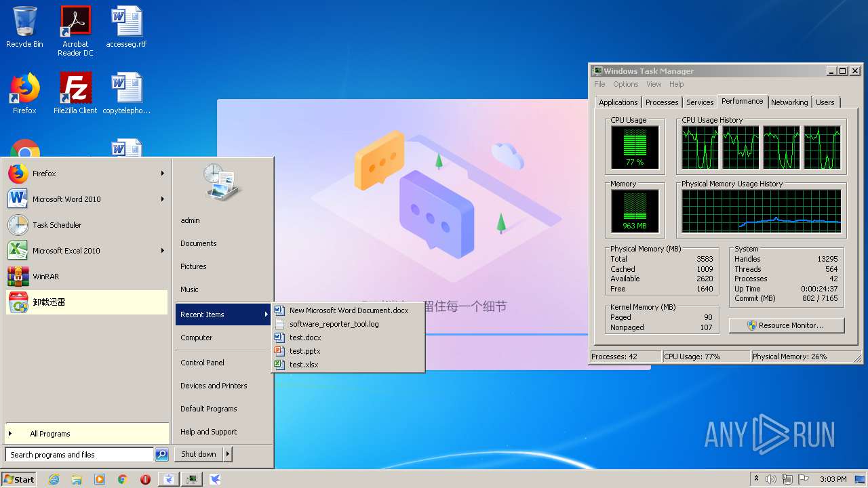Click the volume speaker tray icon
The image size is (868, 488).
click(x=771, y=479)
